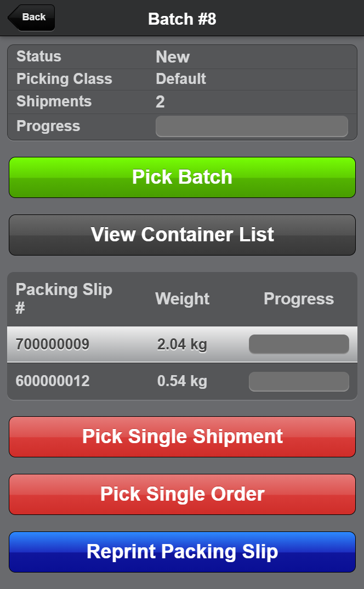
Task: Click the Weight column header
Action: coord(182,299)
